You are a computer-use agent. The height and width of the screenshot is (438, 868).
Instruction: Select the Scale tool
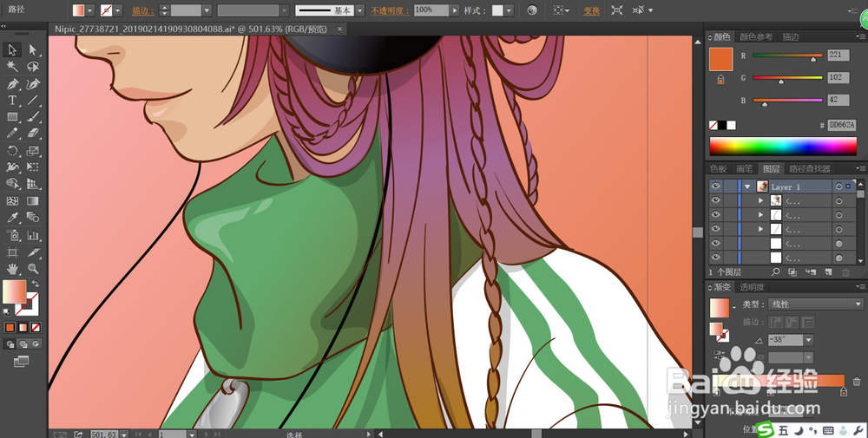pos(33,150)
